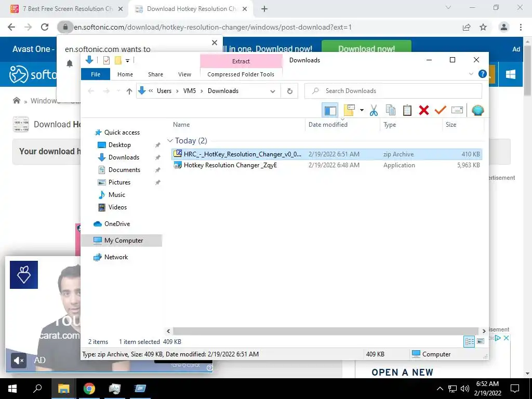Open Customize Quick Access Toolbar dropdown
The image size is (532, 399).
(128, 61)
